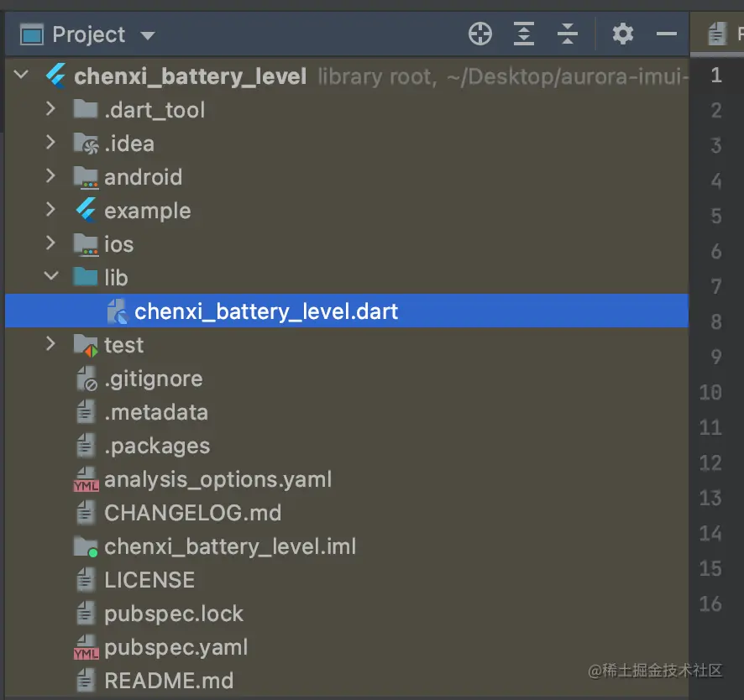Click the Collapse All toolbar icon
This screenshot has height=700, width=744.
tap(568, 34)
